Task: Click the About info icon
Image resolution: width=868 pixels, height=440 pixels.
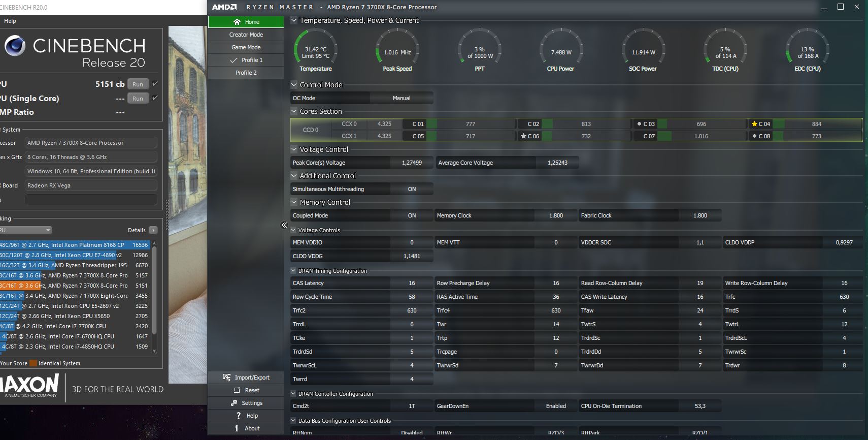Action: pyautogui.click(x=237, y=428)
